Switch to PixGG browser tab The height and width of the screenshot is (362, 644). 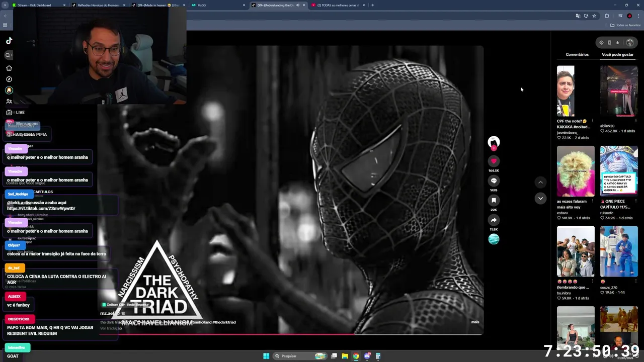pos(218,5)
